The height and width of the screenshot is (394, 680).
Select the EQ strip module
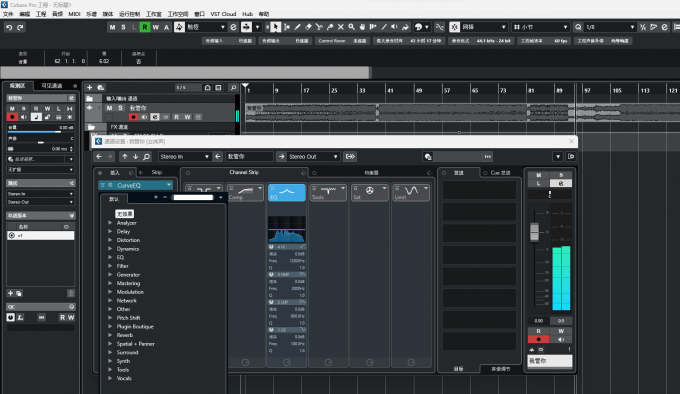click(287, 193)
